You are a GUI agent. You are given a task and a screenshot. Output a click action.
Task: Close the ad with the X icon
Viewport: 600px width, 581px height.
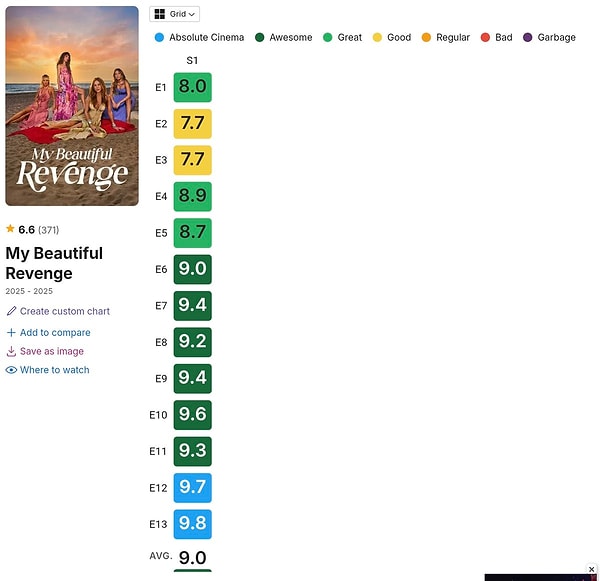[x=591, y=569]
